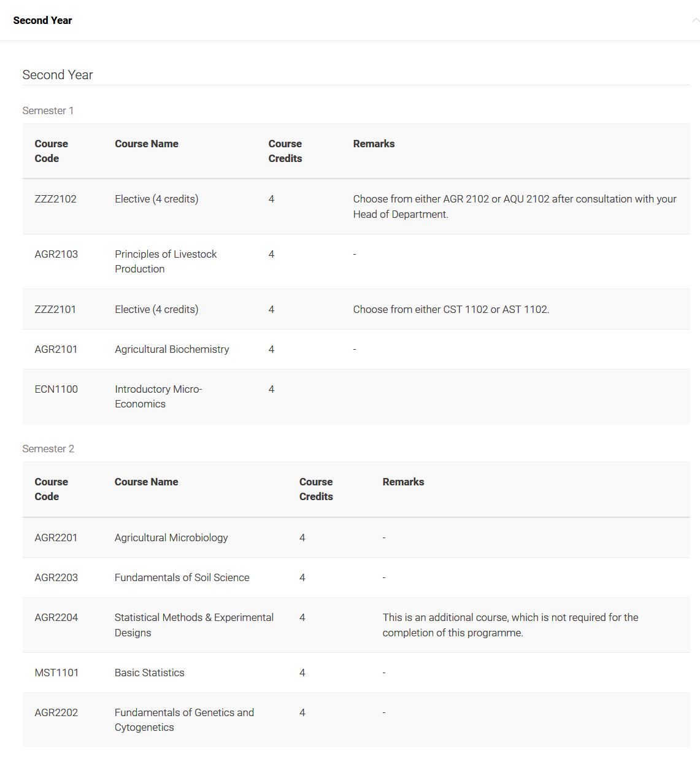Select course code ZZZ2102
The width and height of the screenshot is (700, 775).
point(55,199)
